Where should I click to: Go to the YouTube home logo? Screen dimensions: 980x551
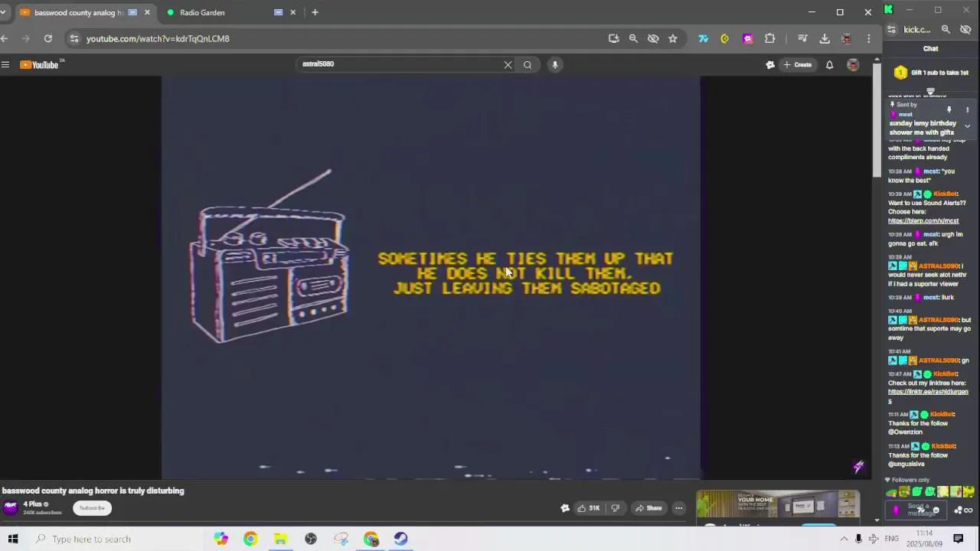point(39,65)
